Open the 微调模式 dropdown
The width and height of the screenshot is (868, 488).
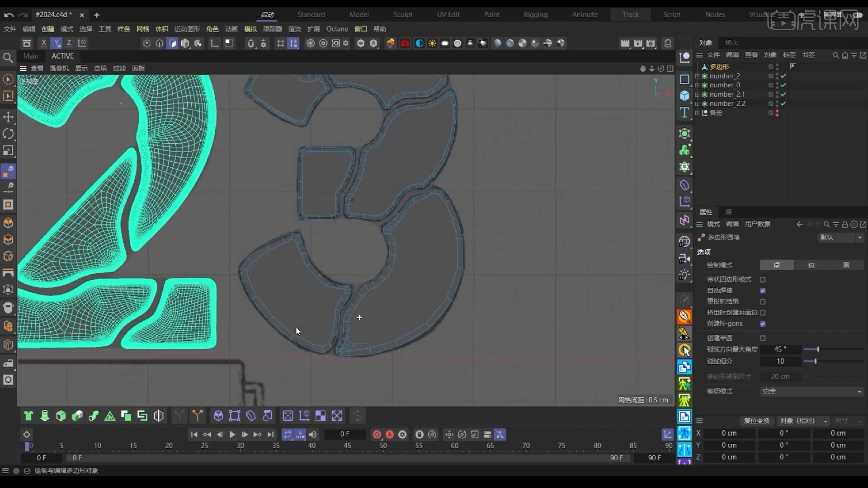point(812,391)
